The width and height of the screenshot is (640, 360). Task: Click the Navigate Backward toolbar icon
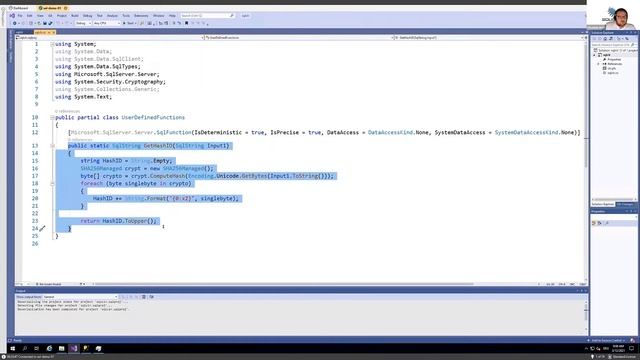tap(15, 23)
